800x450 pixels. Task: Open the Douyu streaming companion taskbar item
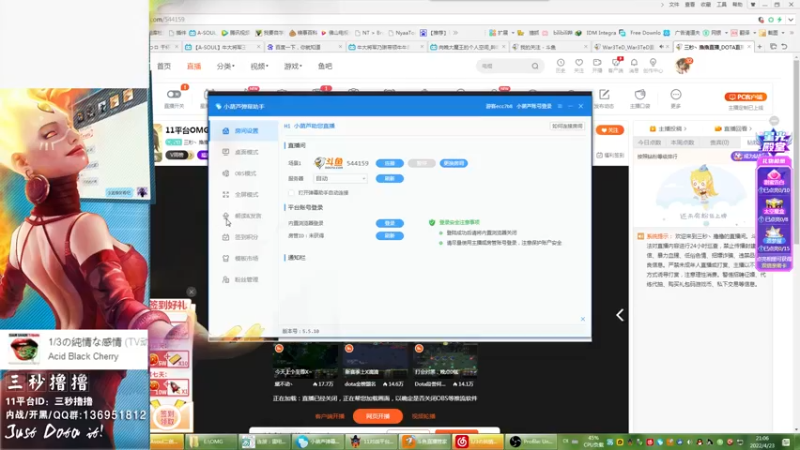424,441
